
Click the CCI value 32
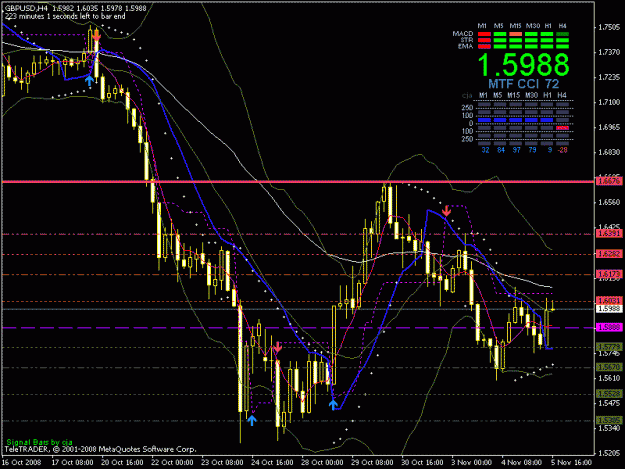tap(485, 150)
